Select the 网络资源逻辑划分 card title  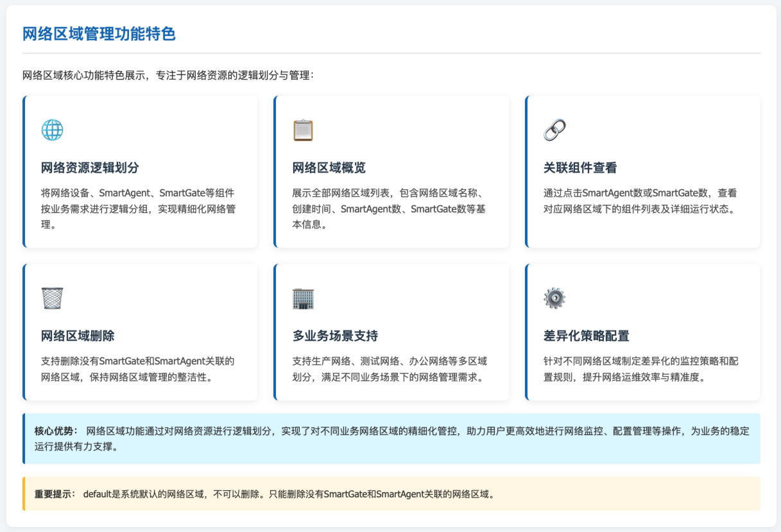[x=90, y=168]
